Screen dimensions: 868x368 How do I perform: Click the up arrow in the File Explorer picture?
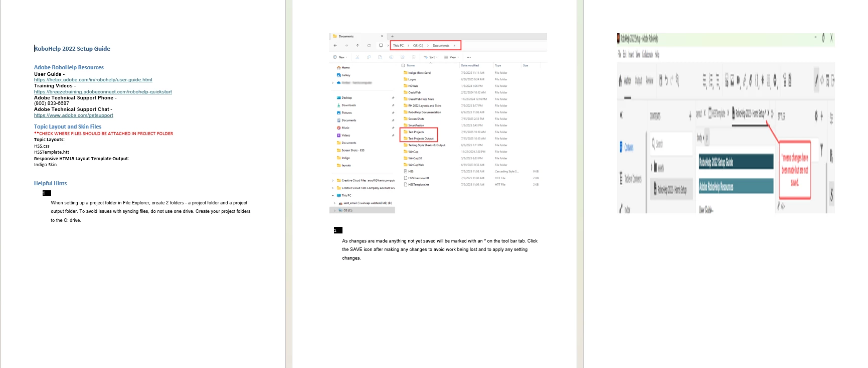point(358,46)
